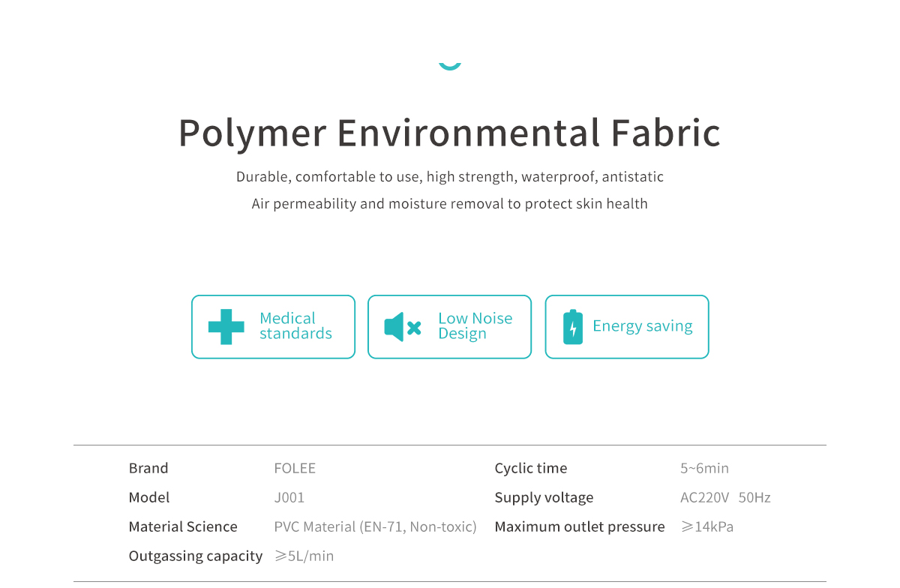Select the Energy saving badge
900x588 pixels.
click(x=627, y=327)
